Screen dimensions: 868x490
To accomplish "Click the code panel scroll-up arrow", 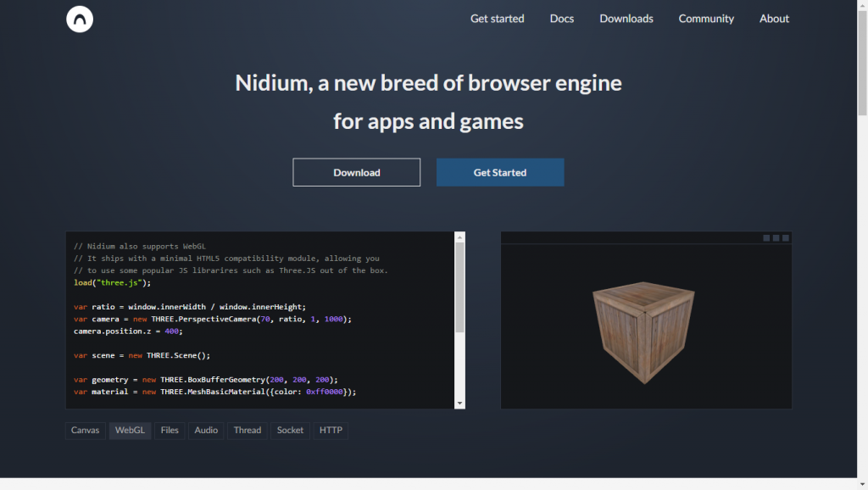I will click(459, 237).
